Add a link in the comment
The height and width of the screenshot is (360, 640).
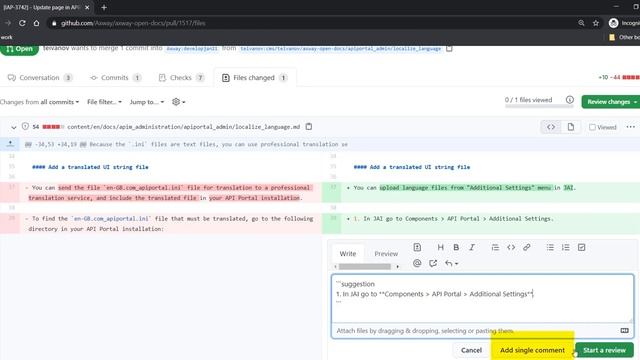[527, 247]
